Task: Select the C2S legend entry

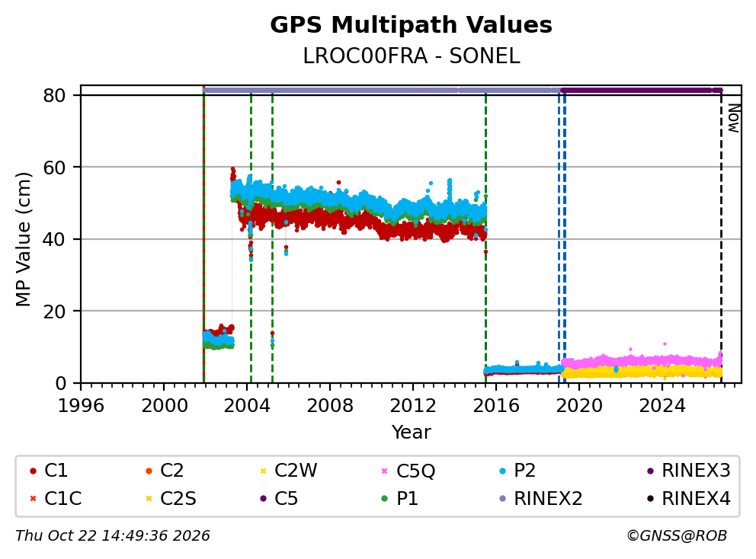Action: [171, 498]
